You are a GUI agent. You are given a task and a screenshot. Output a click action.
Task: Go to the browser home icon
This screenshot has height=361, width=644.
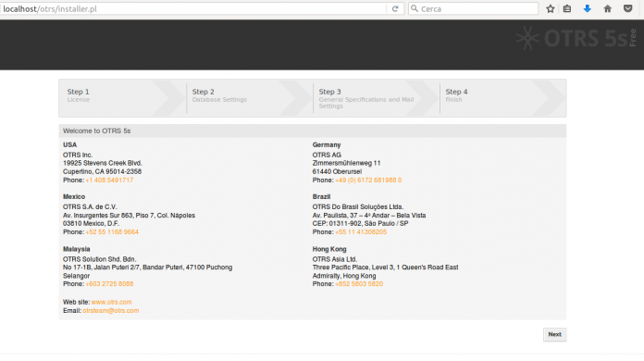click(607, 8)
